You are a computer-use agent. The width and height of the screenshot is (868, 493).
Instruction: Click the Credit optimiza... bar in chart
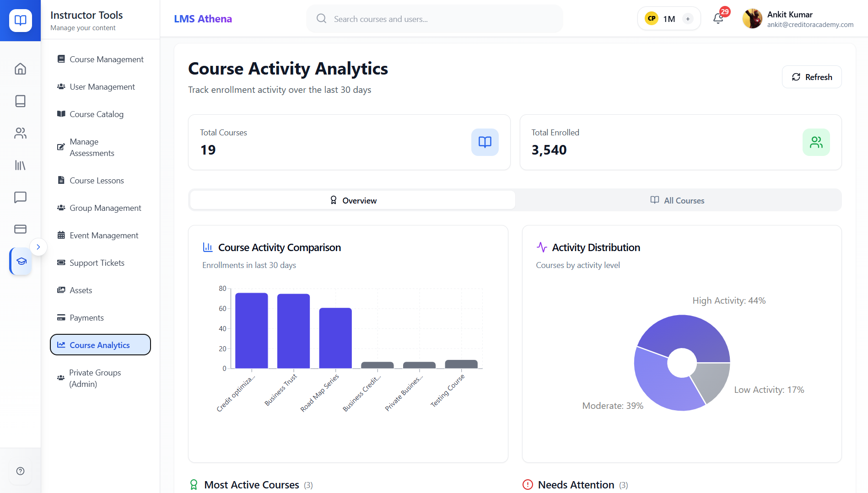pos(251,330)
